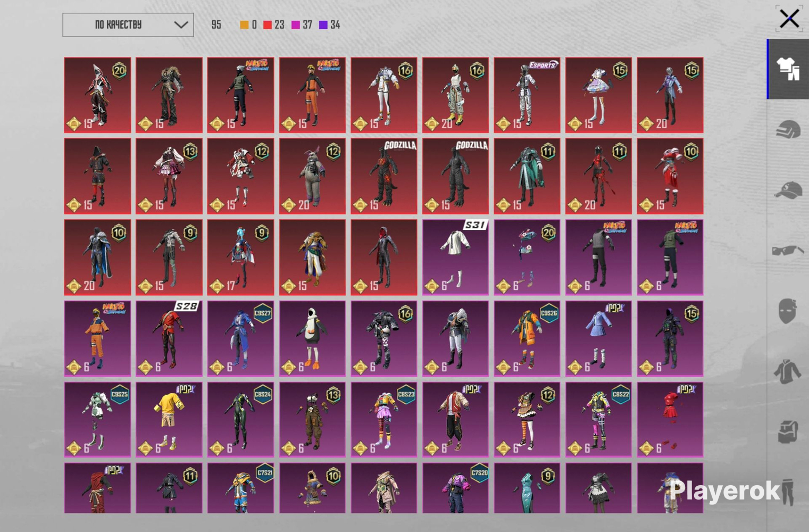The height and width of the screenshot is (532, 809).
Task: Pick the pink-tier outfit with badge 20
Action: 527,257
